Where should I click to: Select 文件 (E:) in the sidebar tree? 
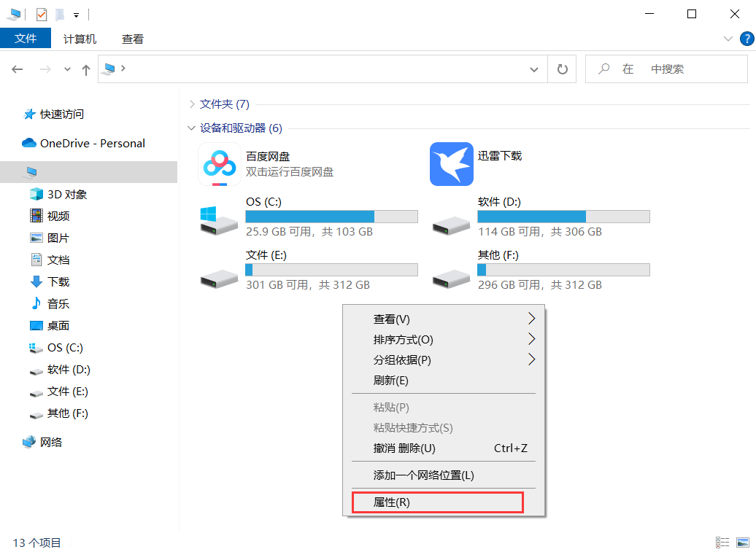coord(67,391)
